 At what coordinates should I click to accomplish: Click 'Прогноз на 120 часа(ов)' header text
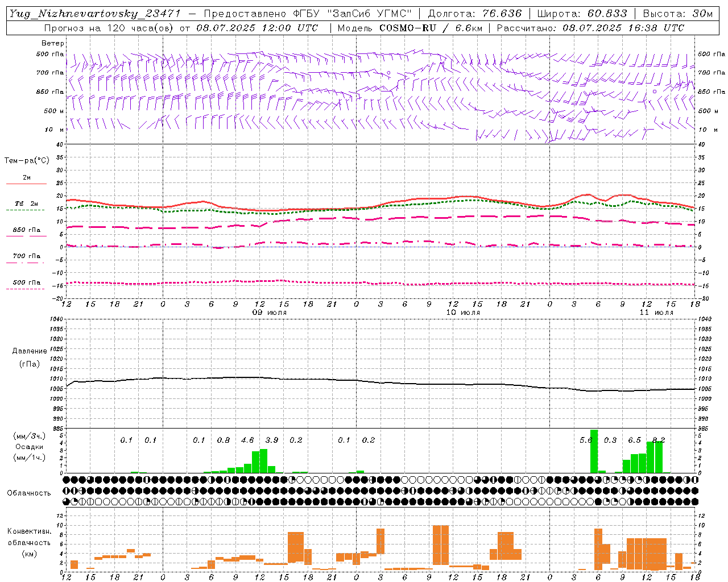pyautogui.click(x=110, y=28)
